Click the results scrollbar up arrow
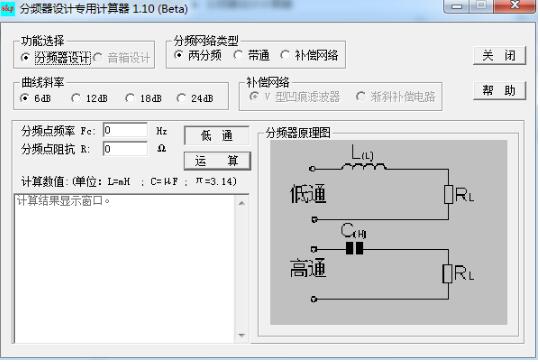The width and height of the screenshot is (540, 362). click(x=241, y=204)
